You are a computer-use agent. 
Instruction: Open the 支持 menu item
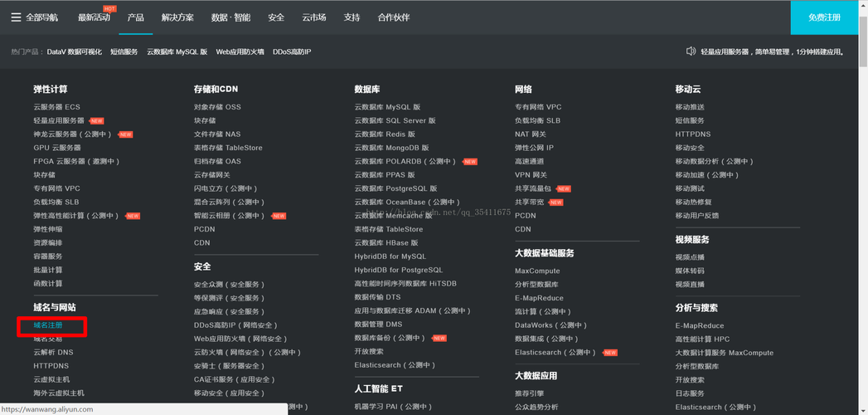pyautogui.click(x=352, y=17)
